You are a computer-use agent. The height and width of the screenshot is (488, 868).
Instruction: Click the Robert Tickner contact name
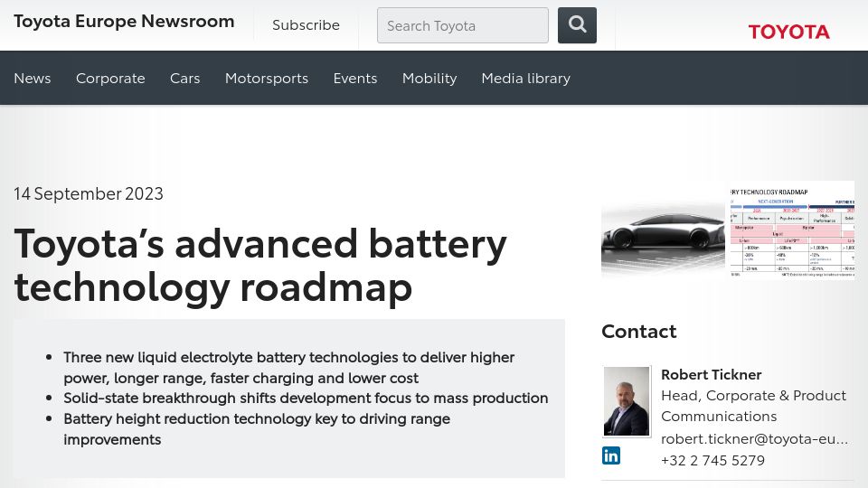click(x=711, y=374)
